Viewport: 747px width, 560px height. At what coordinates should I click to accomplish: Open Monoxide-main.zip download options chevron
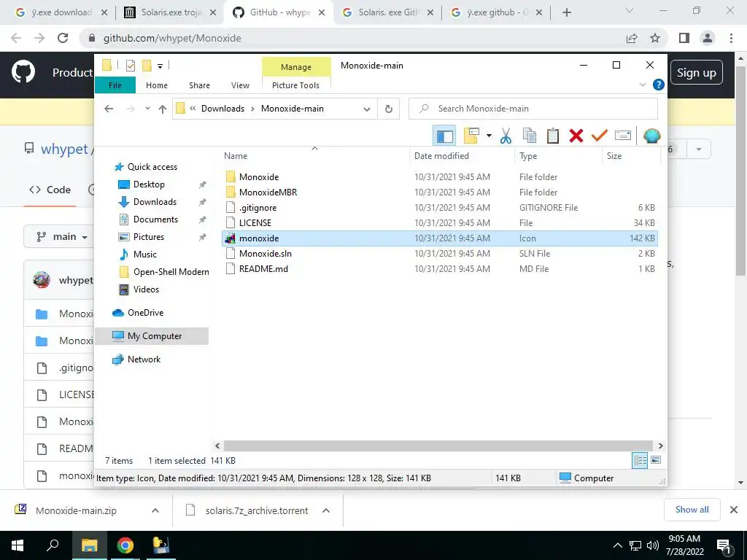155,510
